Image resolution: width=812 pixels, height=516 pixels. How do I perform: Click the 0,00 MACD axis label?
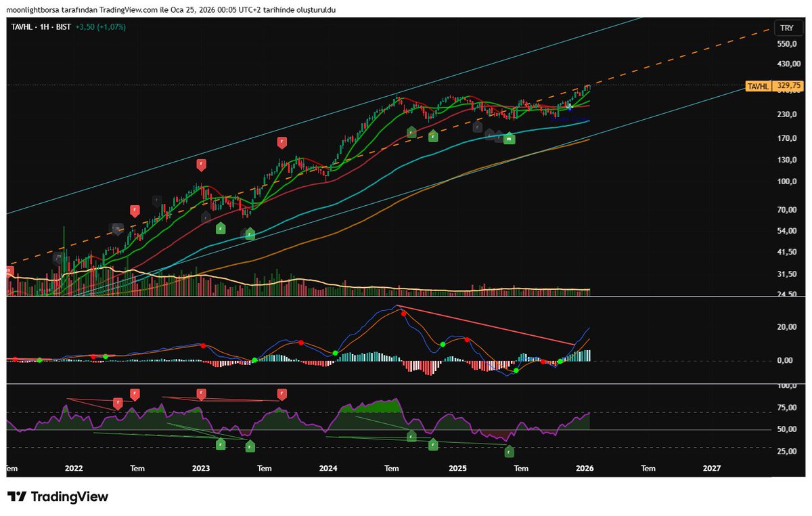click(784, 361)
